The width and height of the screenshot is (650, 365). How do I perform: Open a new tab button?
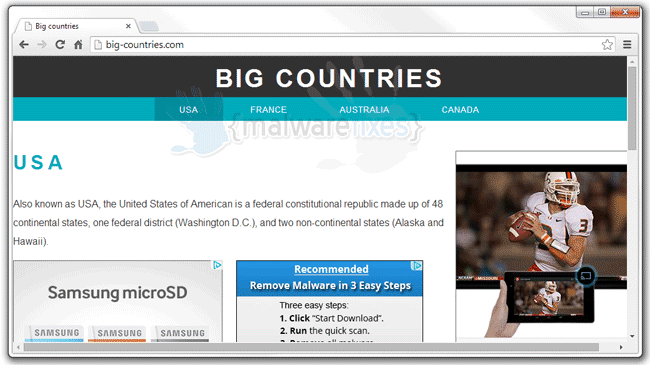coord(148,26)
